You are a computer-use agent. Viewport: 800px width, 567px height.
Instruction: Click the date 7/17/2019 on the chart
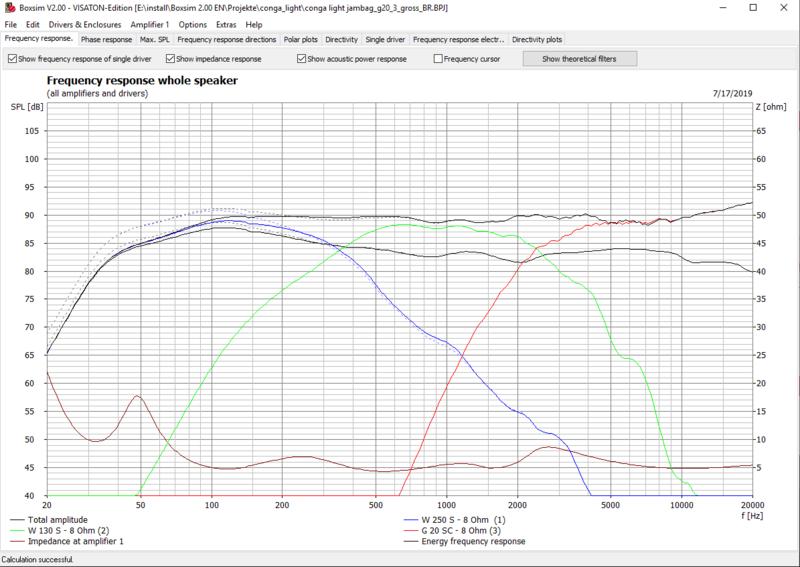click(x=732, y=93)
